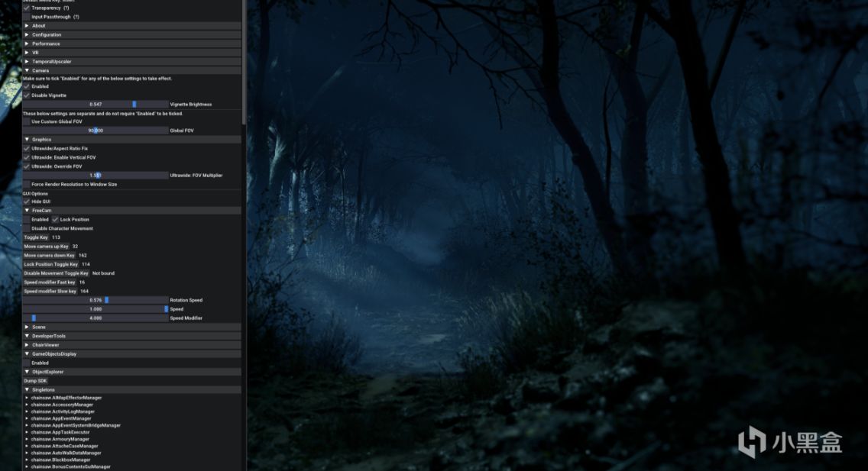
Task: Click Lock Position Toggle Key button
Action: tap(51, 265)
